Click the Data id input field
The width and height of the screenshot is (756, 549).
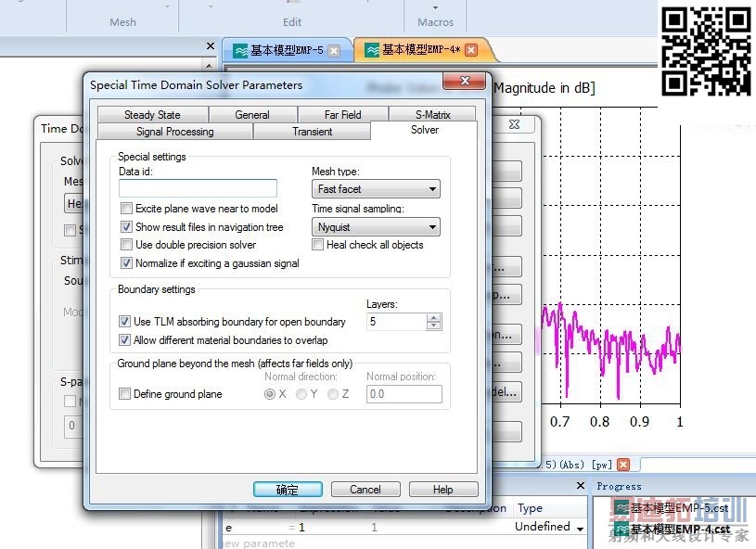tap(198, 188)
